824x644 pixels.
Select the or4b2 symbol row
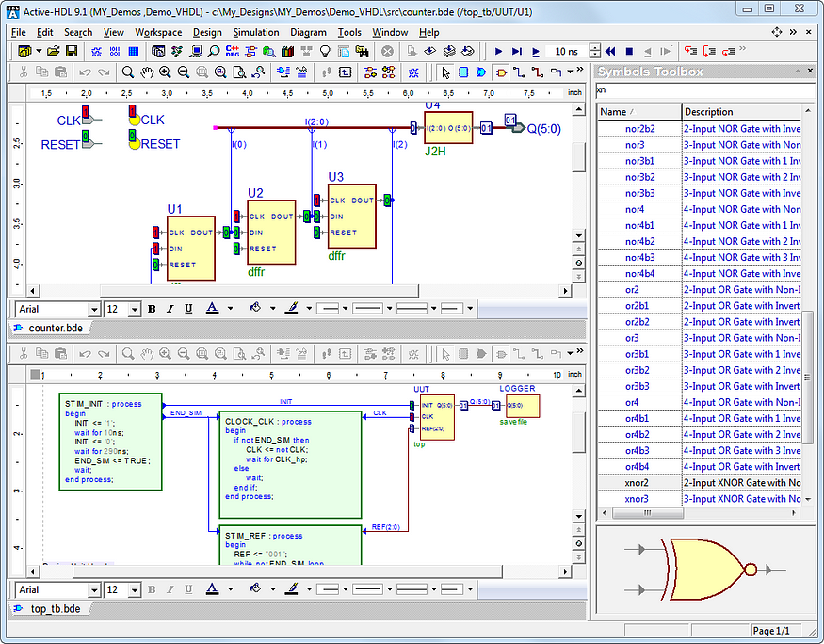699,434
